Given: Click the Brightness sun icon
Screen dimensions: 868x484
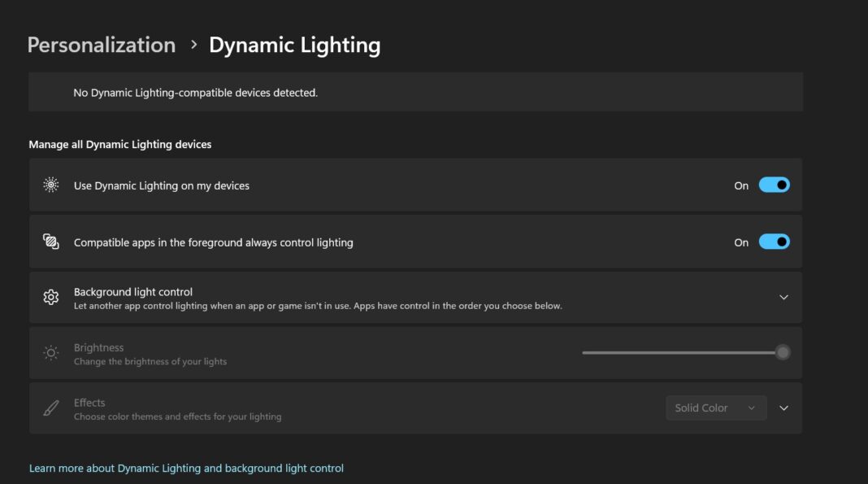Looking at the screenshot, I should click(50, 351).
